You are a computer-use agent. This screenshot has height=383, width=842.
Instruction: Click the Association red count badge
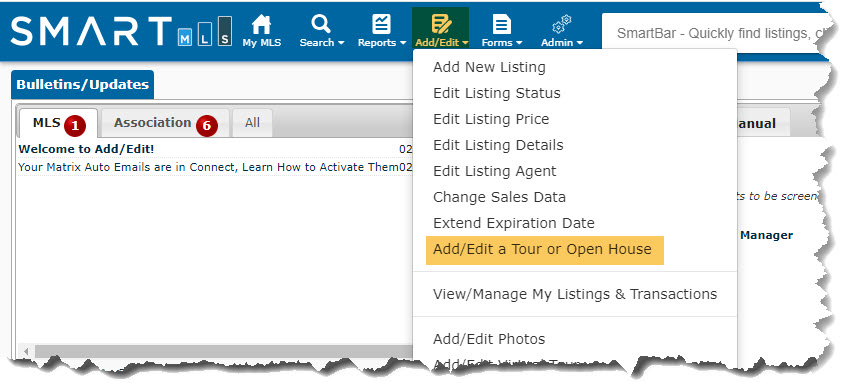[206, 126]
